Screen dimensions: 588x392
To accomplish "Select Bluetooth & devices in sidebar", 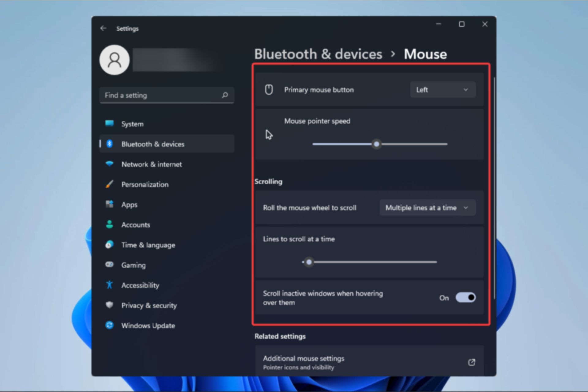I will 167,144.
